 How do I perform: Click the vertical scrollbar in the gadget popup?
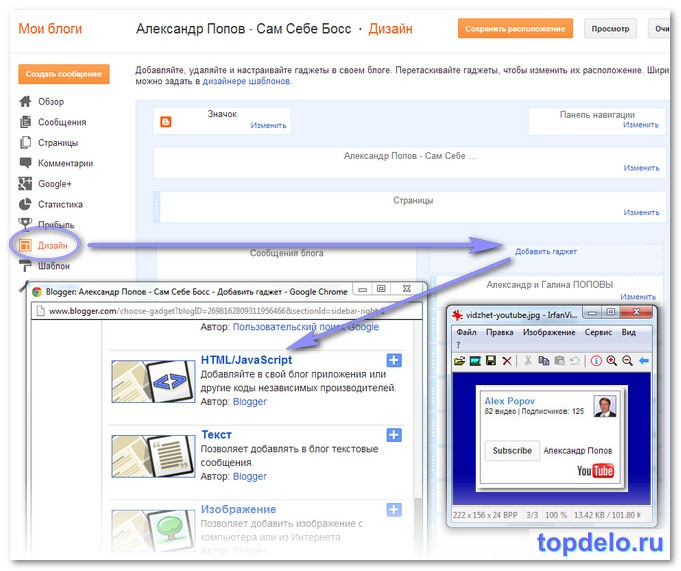coord(418,439)
